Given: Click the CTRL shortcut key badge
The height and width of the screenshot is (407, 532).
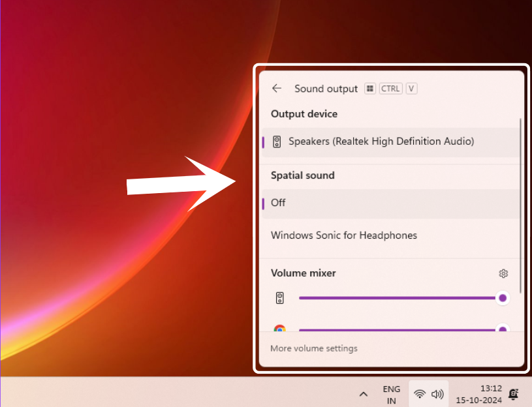Looking at the screenshot, I should [x=390, y=89].
